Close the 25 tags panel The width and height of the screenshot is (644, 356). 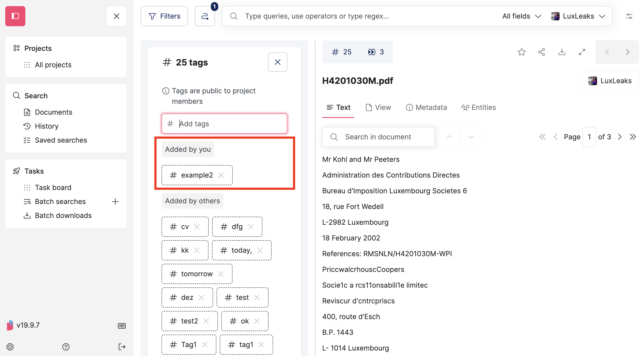pos(277,62)
